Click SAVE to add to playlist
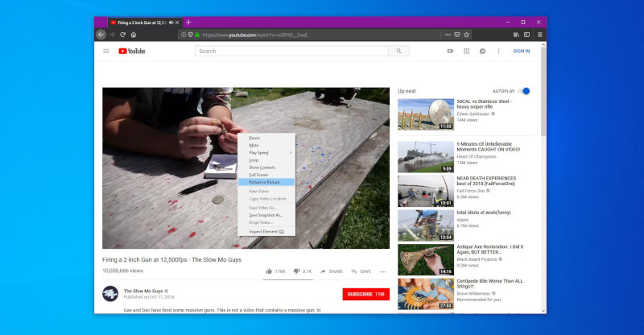The width and height of the screenshot is (644, 335). click(x=361, y=271)
